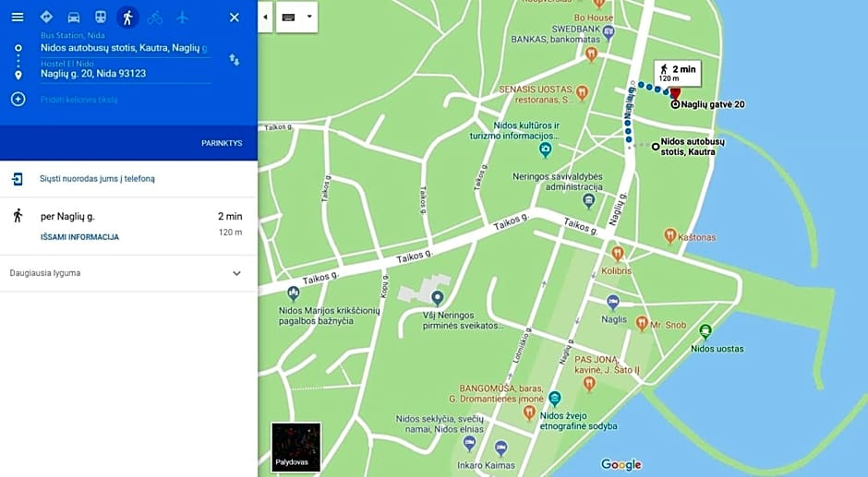This screenshot has width=868, height=477.
Task: Switch to public transit mode icon
Action: coord(101,18)
